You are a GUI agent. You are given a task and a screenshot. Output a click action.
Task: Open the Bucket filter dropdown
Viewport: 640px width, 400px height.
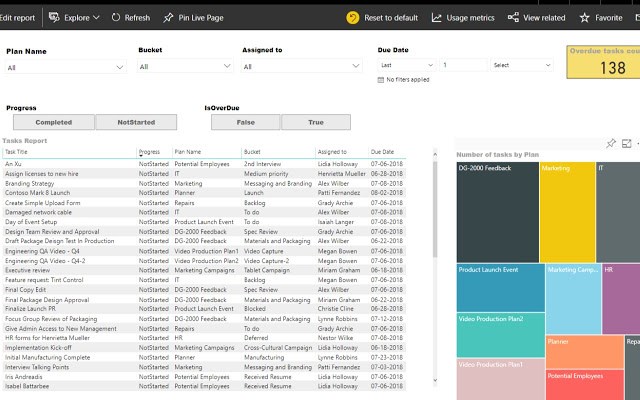(x=185, y=67)
